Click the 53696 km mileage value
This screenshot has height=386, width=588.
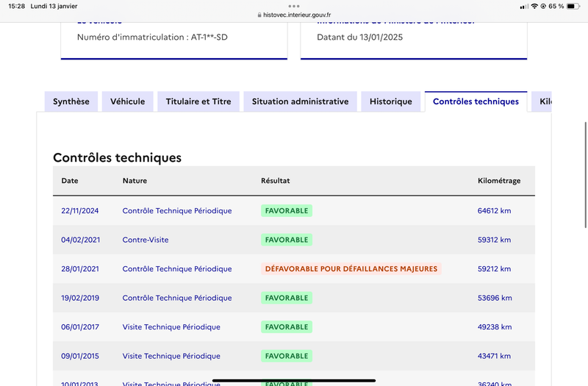pyautogui.click(x=495, y=298)
